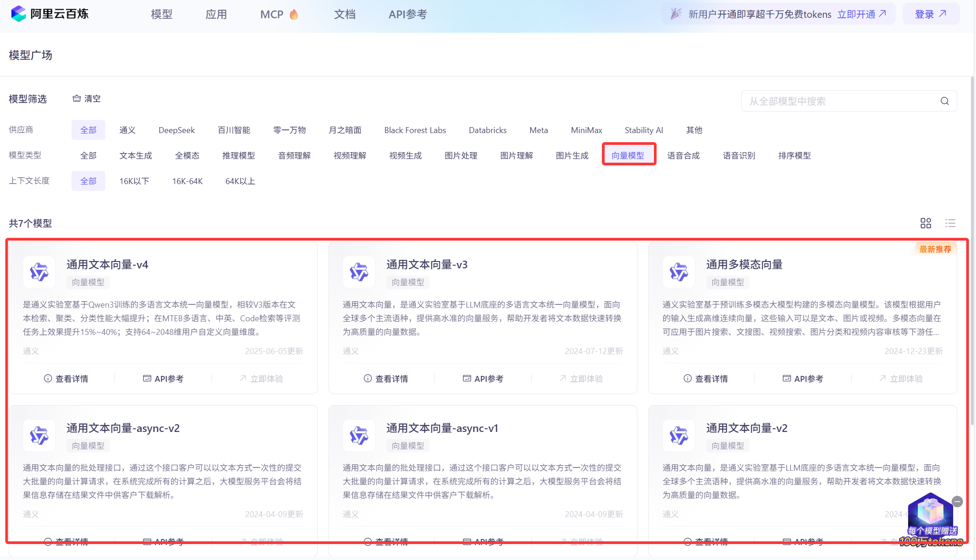Filter supplier by Black Forest Labs
Viewport: 976px width, 560px height.
pyautogui.click(x=415, y=130)
